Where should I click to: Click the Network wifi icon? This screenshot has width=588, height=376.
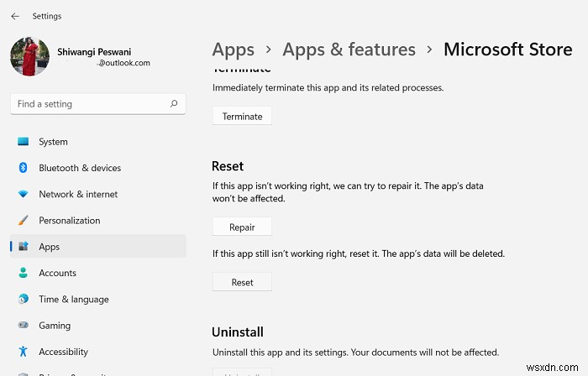[24, 194]
